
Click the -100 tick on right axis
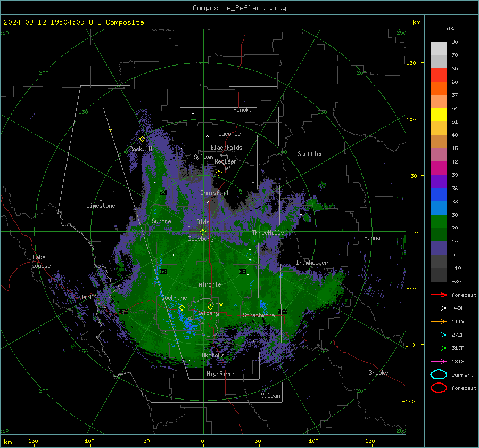pyautogui.click(x=409, y=345)
